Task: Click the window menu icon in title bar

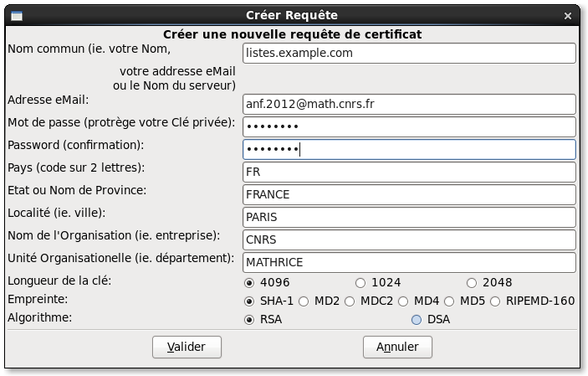Action: (x=15, y=16)
